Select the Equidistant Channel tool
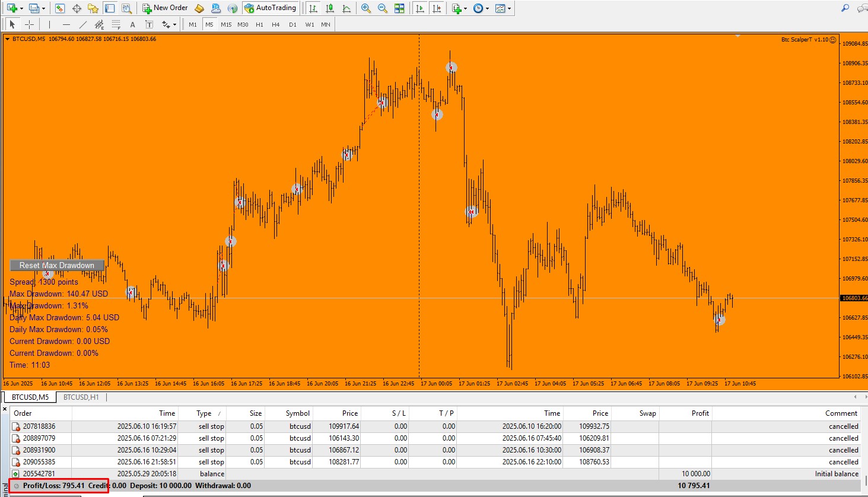868x497 pixels. (x=100, y=24)
